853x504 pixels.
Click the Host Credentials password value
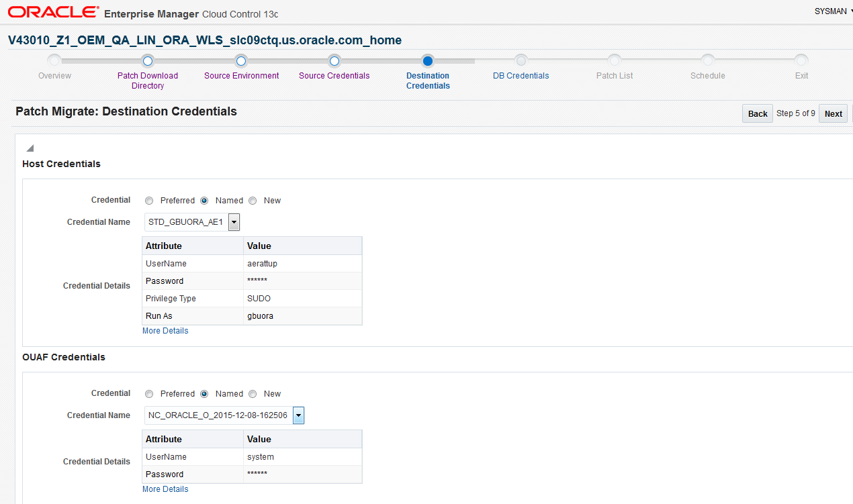(x=257, y=281)
